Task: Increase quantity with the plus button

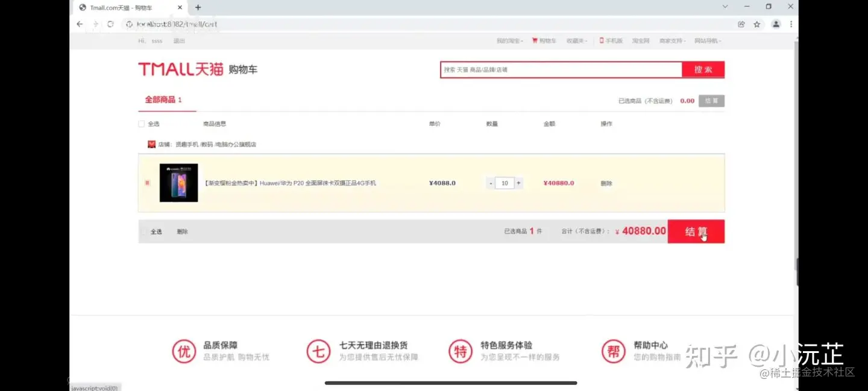Action: click(518, 183)
